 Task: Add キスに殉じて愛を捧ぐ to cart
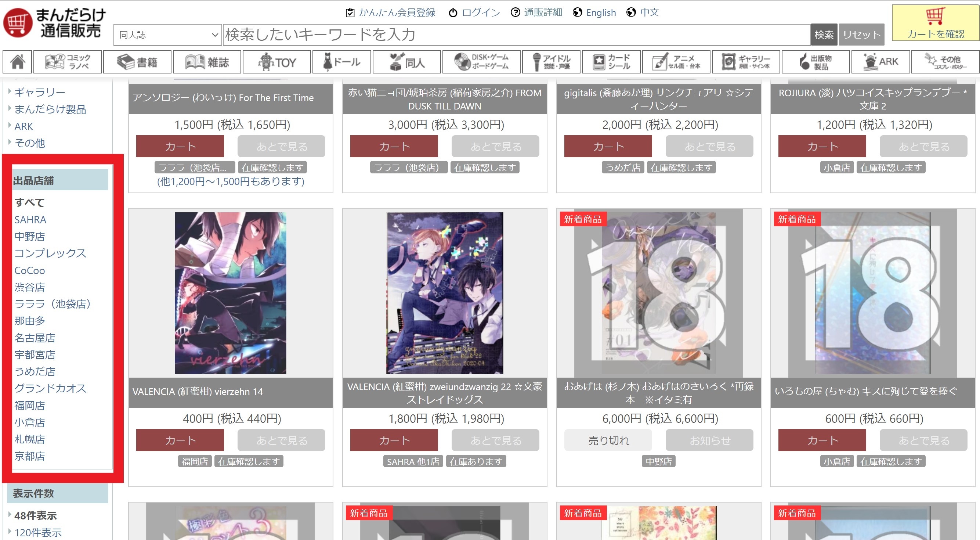[x=822, y=440]
